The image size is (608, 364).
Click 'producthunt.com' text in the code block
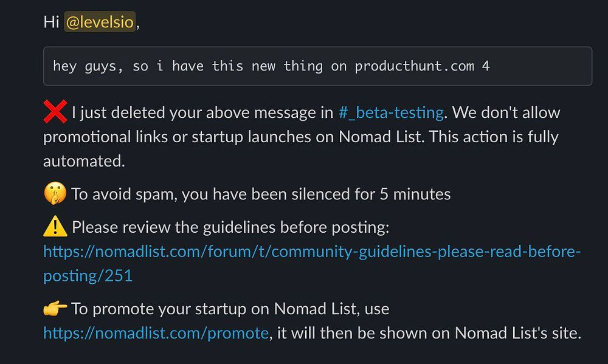point(414,66)
